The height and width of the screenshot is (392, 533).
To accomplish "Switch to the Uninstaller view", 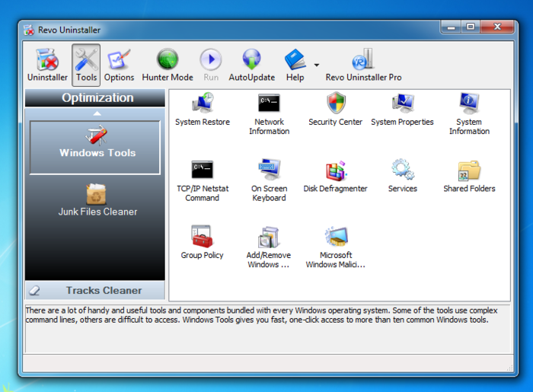I will 47,64.
